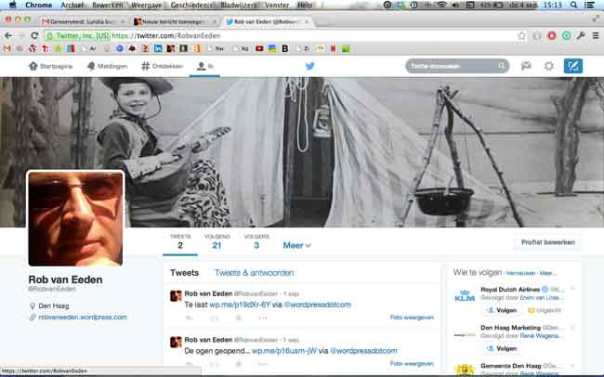Click the Den Haag location text

click(54, 306)
